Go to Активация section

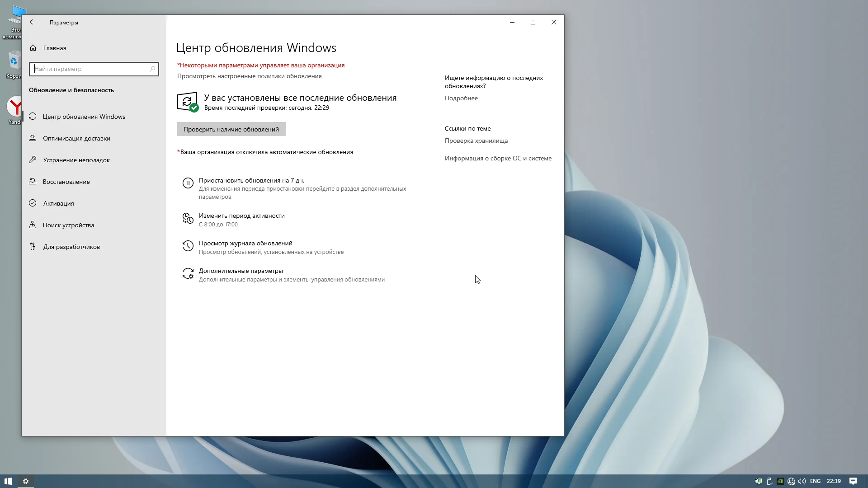[x=58, y=203]
